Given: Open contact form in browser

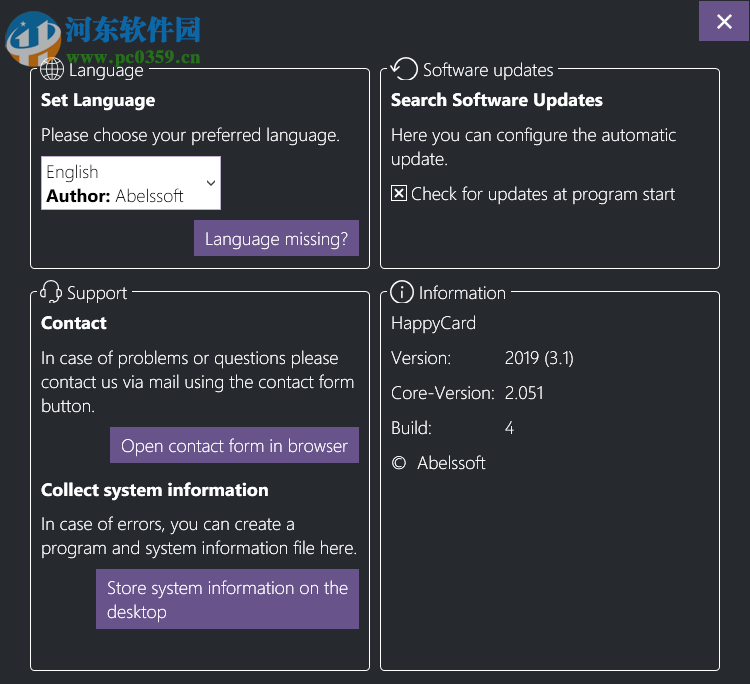Looking at the screenshot, I should click(x=234, y=446).
